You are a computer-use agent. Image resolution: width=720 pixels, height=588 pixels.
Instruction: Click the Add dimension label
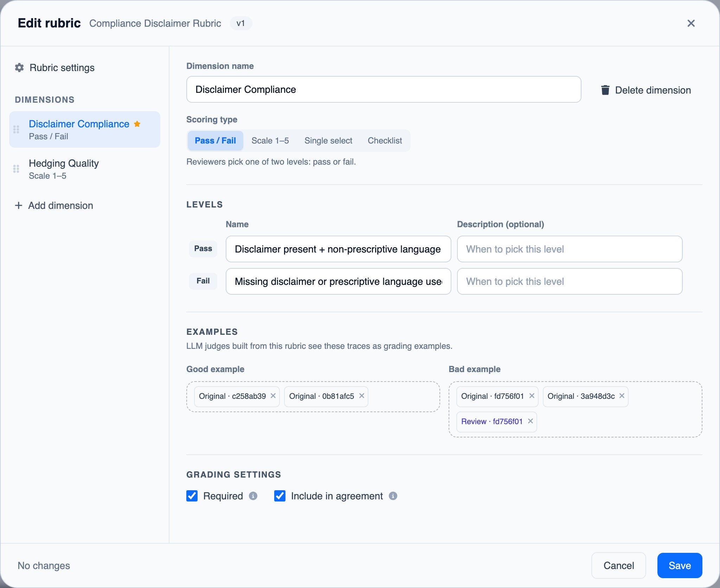click(60, 205)
